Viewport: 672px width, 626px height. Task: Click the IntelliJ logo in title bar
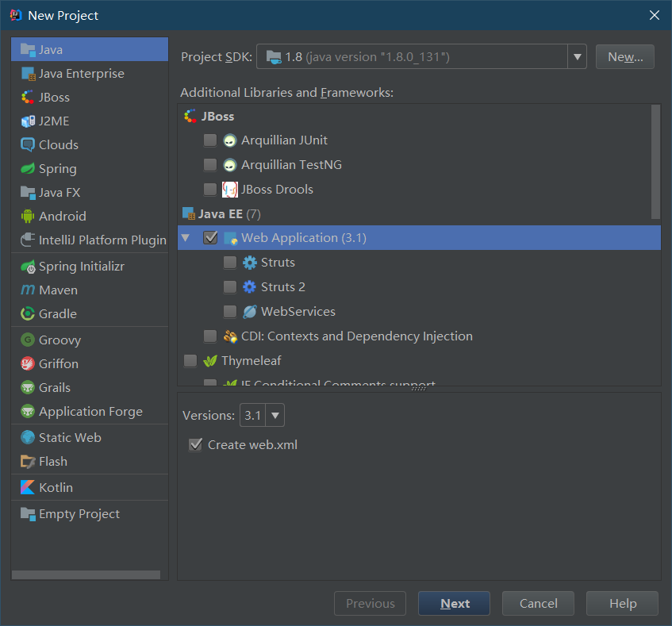tap(17, 15)
